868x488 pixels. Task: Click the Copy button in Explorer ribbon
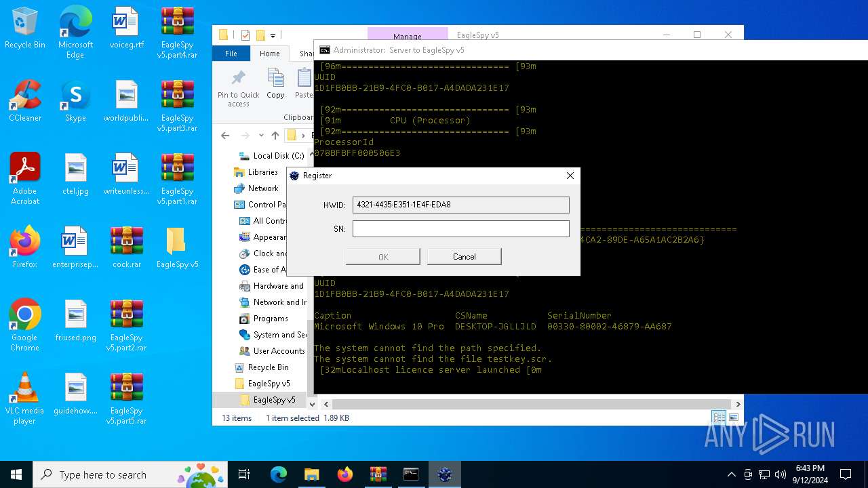click(275, 84)
